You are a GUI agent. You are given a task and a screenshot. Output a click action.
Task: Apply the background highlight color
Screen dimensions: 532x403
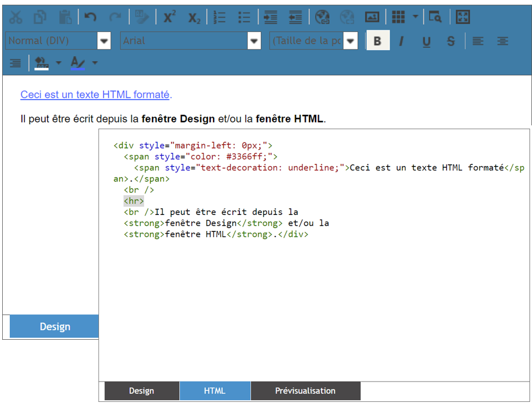41,63
